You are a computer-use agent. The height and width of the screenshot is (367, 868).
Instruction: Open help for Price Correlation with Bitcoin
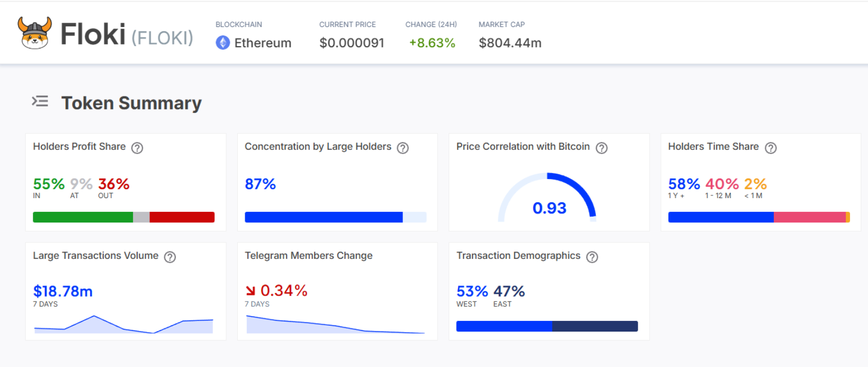click(602, 148)
